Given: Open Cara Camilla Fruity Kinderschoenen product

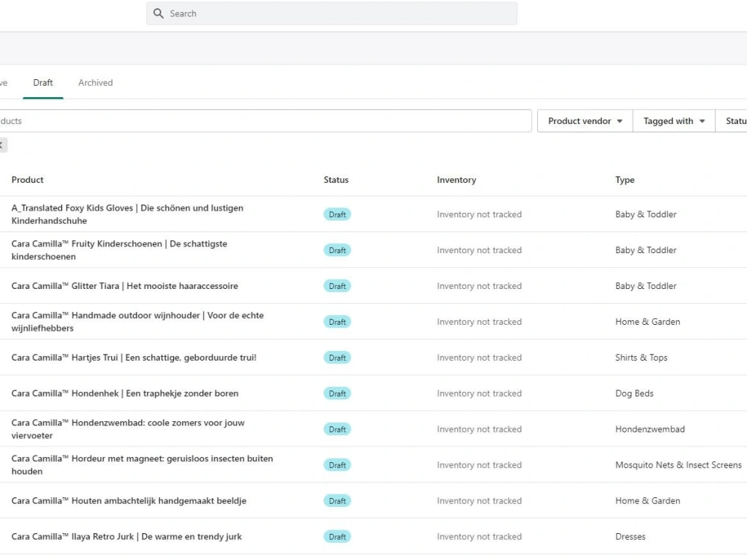Looking at the screenshot, I should 119,250.
